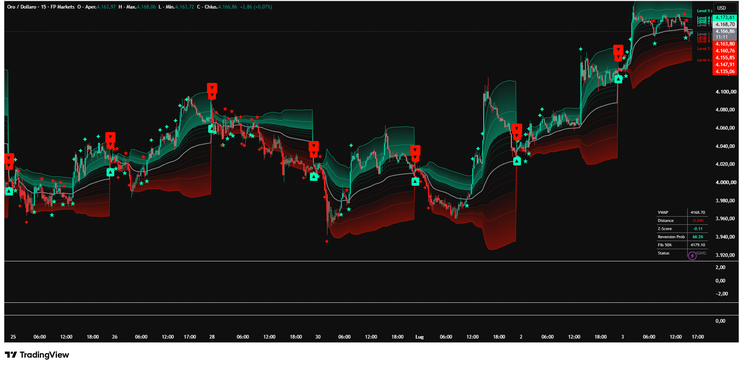Viewport: 743px width, 367px height.
Task: Click the Reversion Prob row label
Action: [x=671, y=237]
